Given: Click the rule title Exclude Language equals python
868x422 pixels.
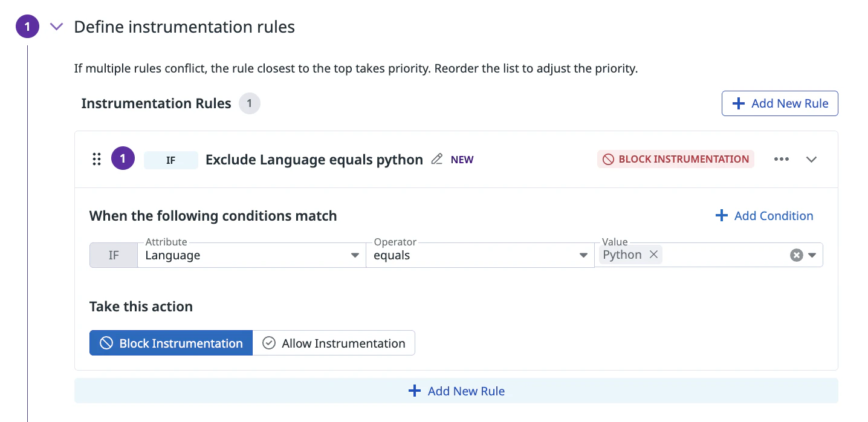Looking at the screenshot, I should [x=314, y=160].
